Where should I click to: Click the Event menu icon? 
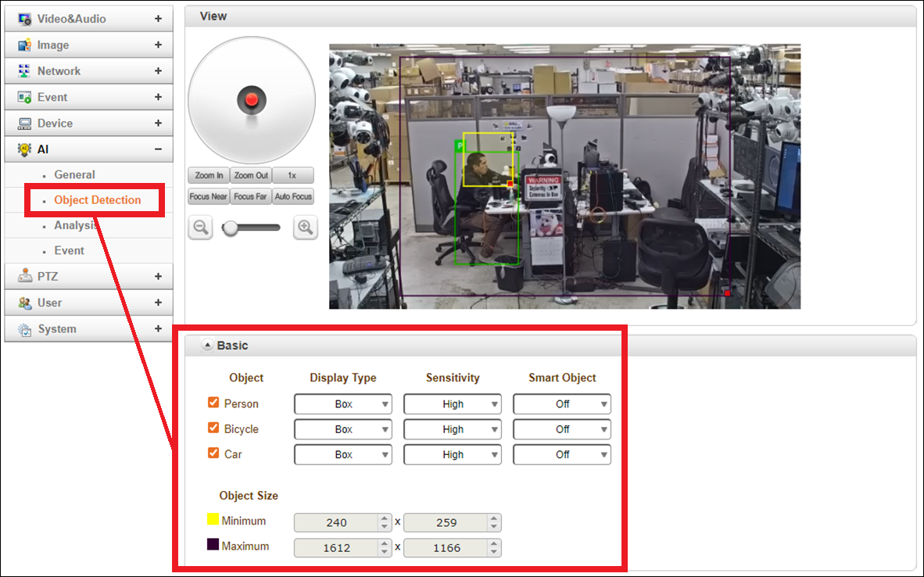(x=24, y=97)
